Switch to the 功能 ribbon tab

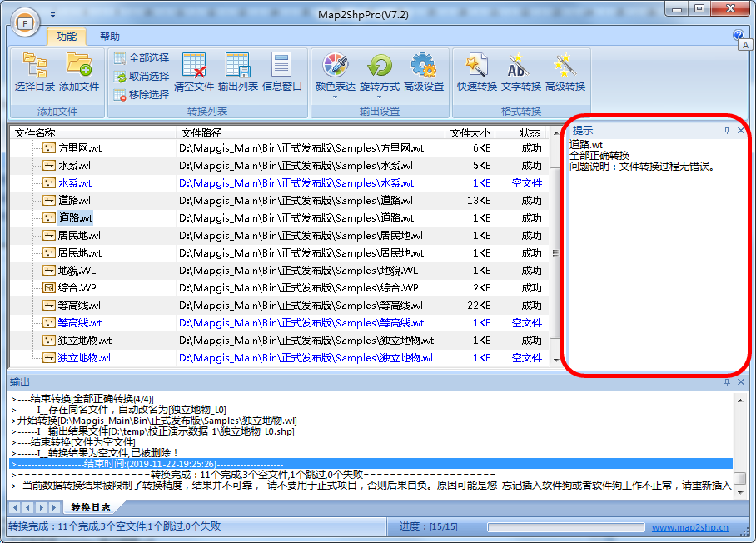coord(67,37)
